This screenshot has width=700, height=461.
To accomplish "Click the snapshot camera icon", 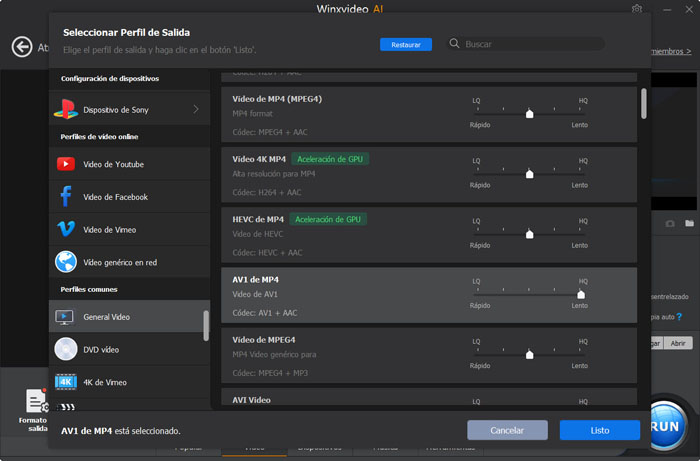I will pyautogui.click(x=670, y=223).
